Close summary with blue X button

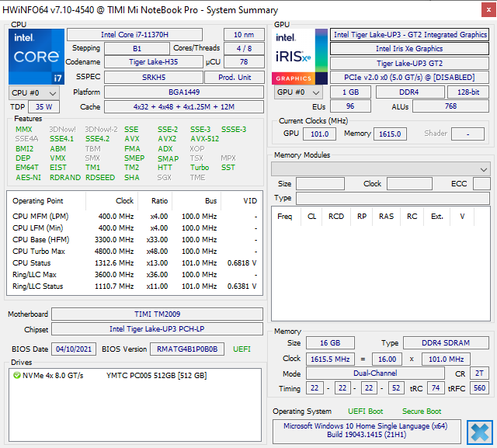[x=480, y=432]
